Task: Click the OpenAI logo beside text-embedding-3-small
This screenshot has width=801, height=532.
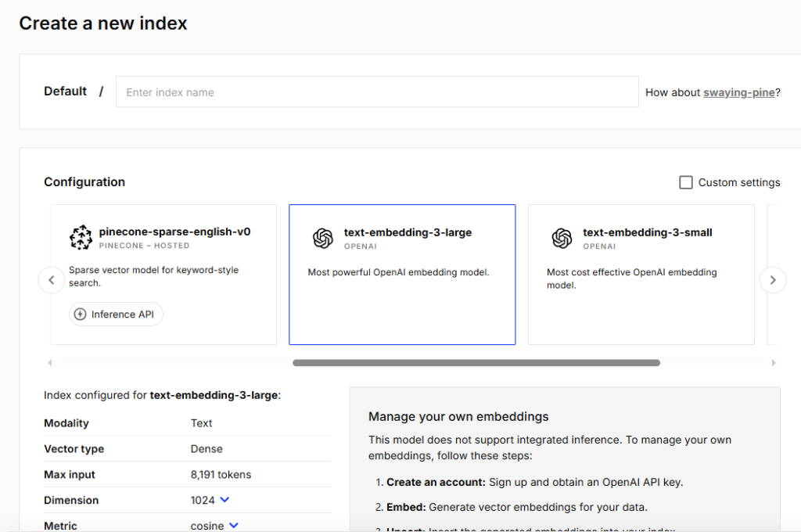Action: pyautogui.click(x=562, y=239)
